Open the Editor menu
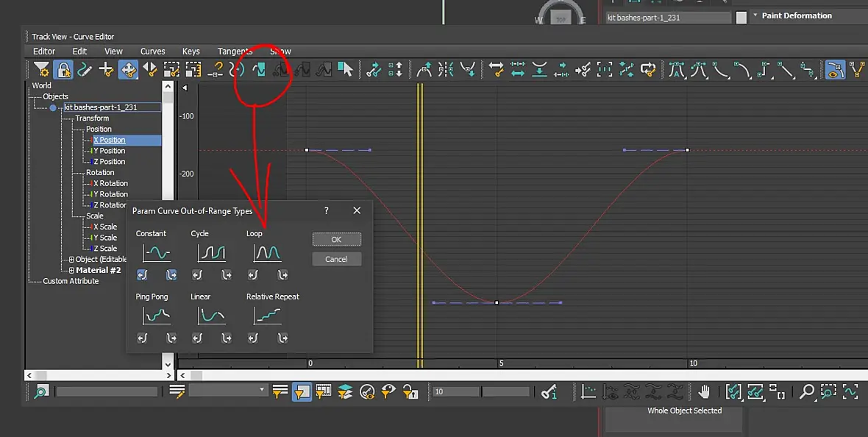 point(44,51)
